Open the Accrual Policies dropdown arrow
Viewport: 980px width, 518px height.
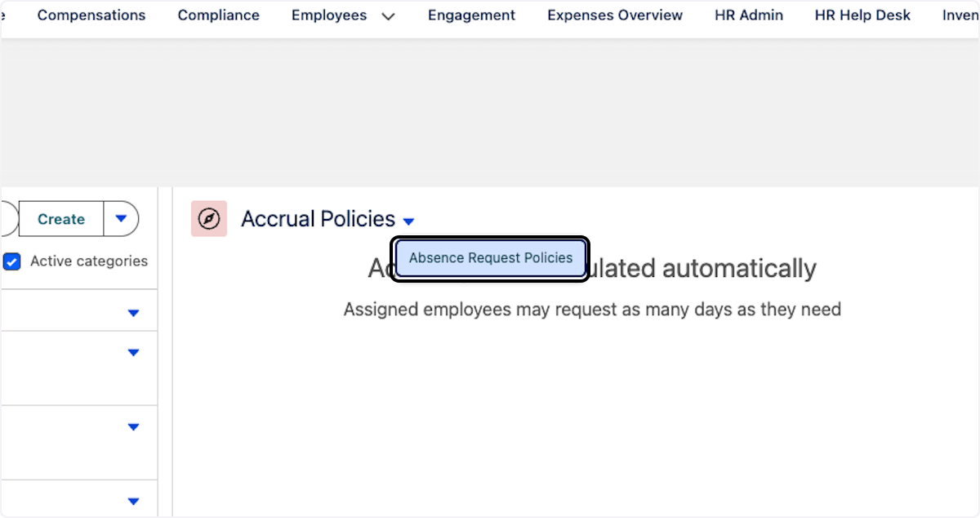click(x=408, y=221)
